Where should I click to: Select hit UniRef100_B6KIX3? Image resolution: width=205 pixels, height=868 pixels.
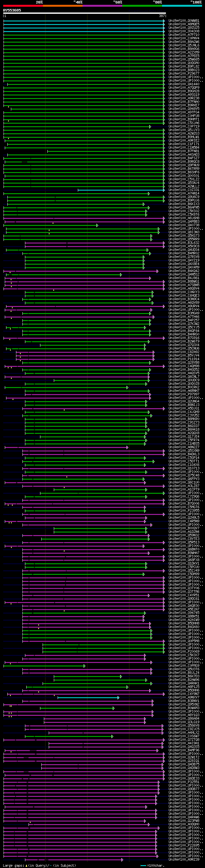[184, 204]
